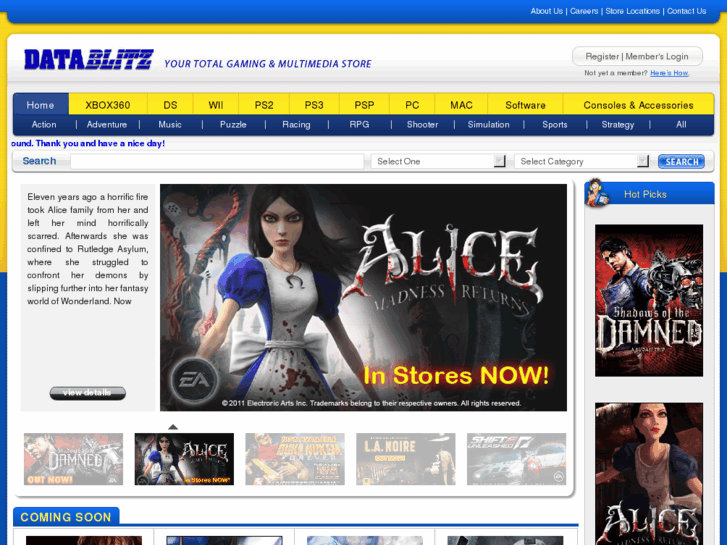The height and width of the screenshot is (545, 727).
Task: Click the DataBlitz logo
Action: pyautogui.click(x=89, y=59)
